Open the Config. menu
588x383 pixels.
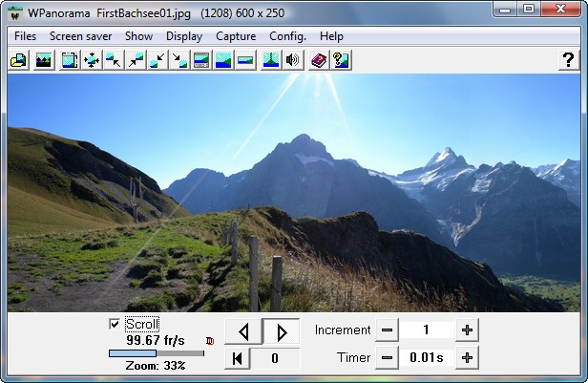click(x=287, y=36)
